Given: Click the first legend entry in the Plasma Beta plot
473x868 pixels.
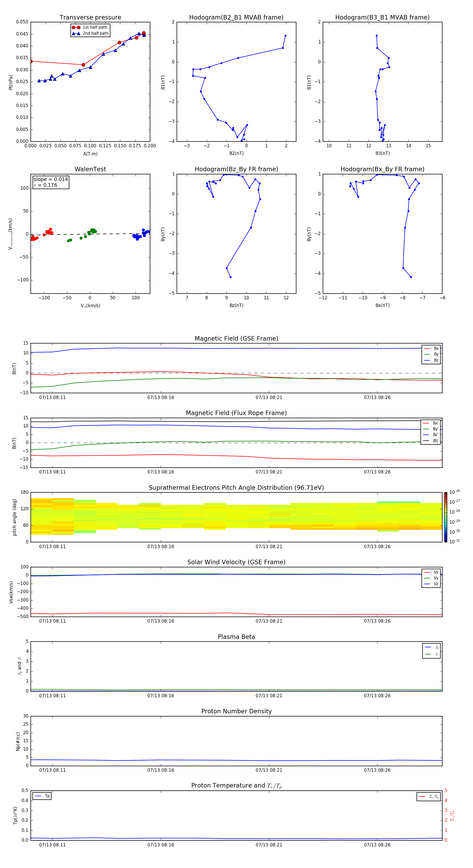Looking at the screenshot, I should pos(431,647).
